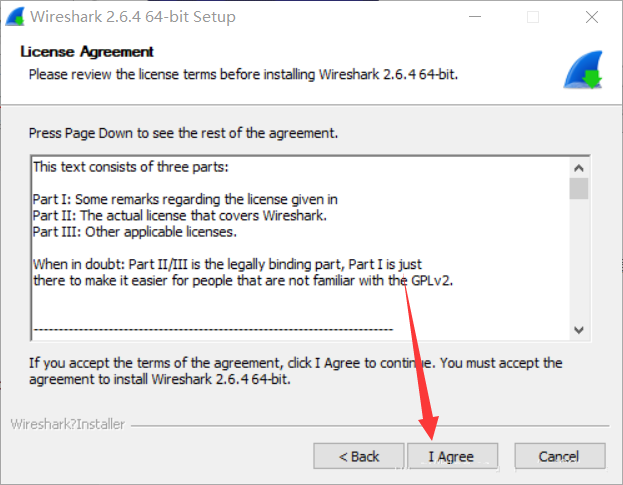Image resolution: width=623 pixels, height=485 pixels.
Task: Click the license text scroll down arrow
Action: (578, 330)
